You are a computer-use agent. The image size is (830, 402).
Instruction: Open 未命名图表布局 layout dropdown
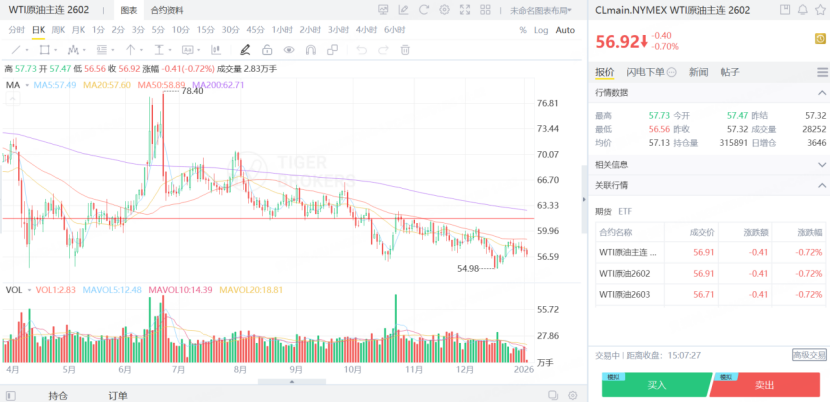coord(540,10)
